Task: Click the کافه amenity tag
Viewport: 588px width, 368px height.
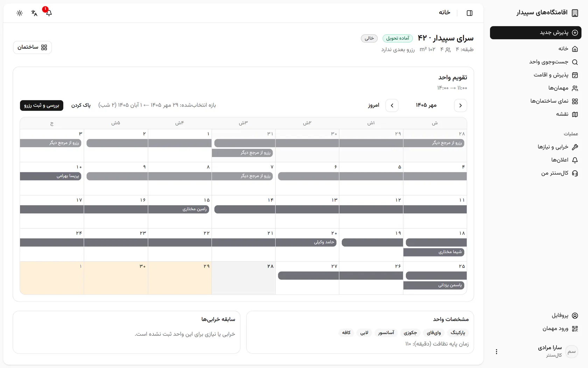Action: point(346,333)
